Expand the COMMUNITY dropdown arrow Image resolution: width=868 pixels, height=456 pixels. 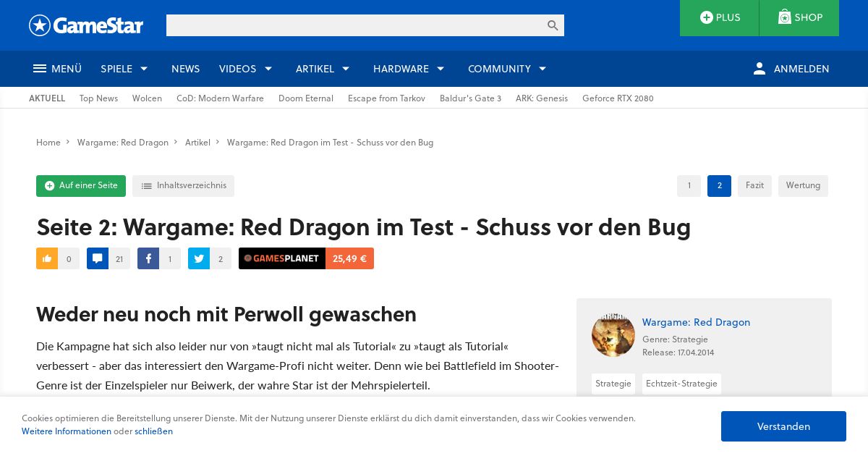tap(542, 69)
